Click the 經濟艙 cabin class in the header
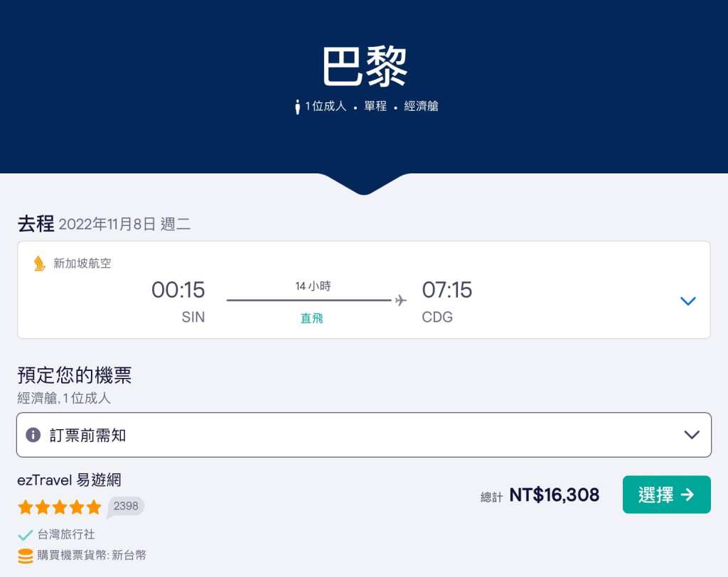 pos(421,107)
